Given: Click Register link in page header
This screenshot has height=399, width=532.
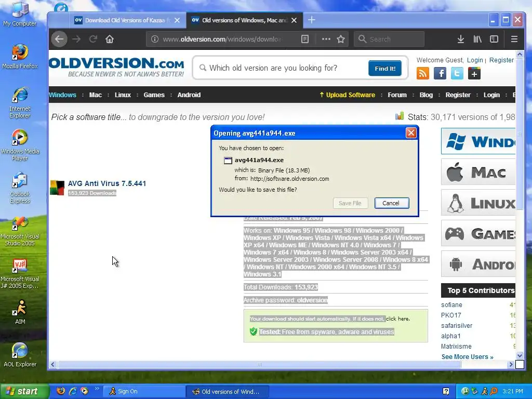Looking at the screenshot, I should (501, 60).
